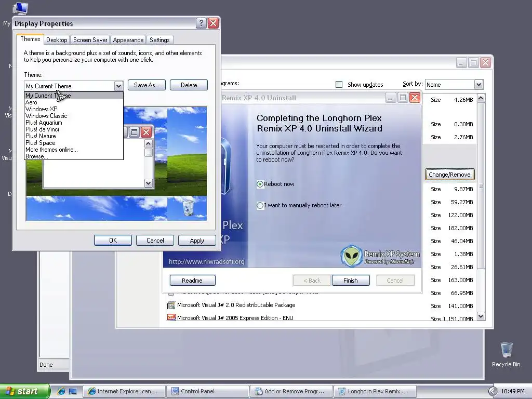Switch to the Desktop tab
Screen dimensions: 532x399
(57, 39)
